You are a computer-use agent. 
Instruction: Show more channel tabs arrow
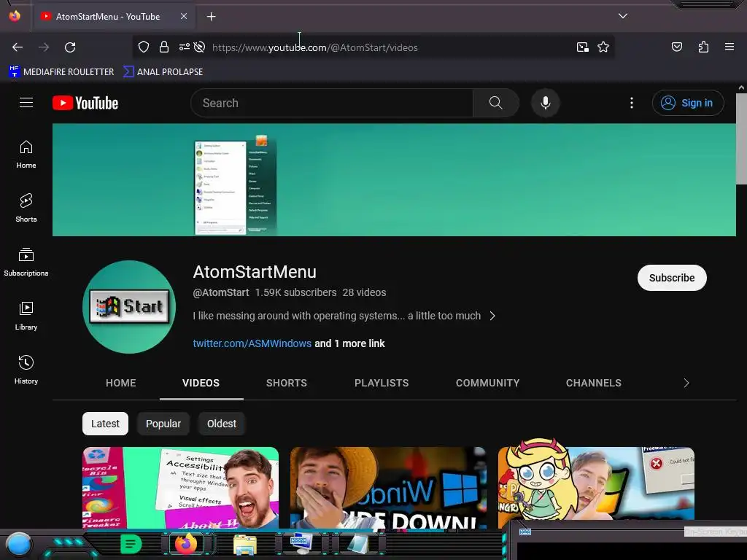coord(686,383)
